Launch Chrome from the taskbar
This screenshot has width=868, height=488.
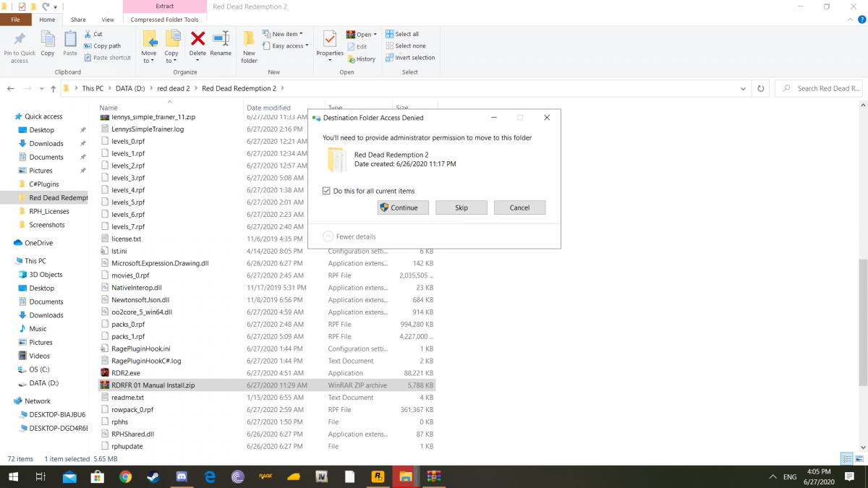click(125, 476)
